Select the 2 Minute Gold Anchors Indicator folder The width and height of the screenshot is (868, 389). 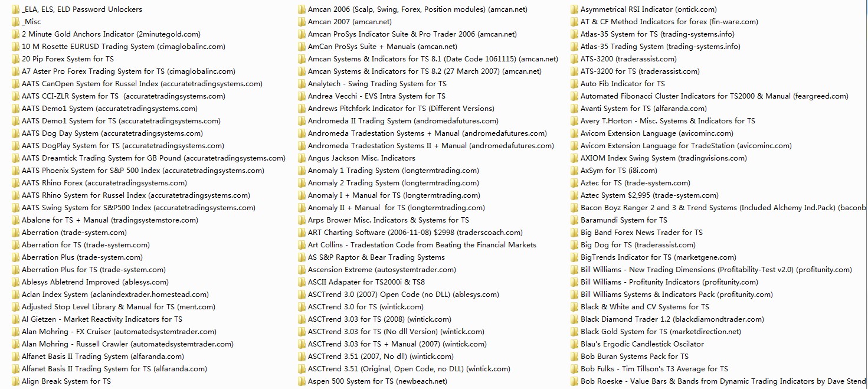pos(110,34)
